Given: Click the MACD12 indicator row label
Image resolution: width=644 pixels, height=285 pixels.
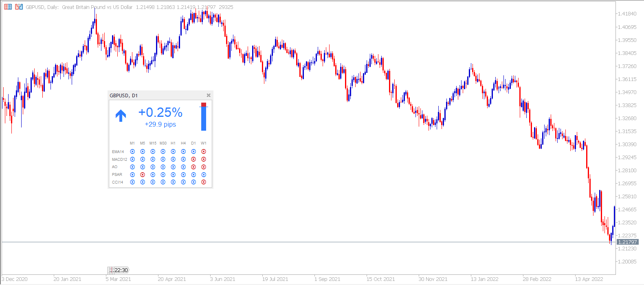Looking at the screenshot, I should pos(119,159).
